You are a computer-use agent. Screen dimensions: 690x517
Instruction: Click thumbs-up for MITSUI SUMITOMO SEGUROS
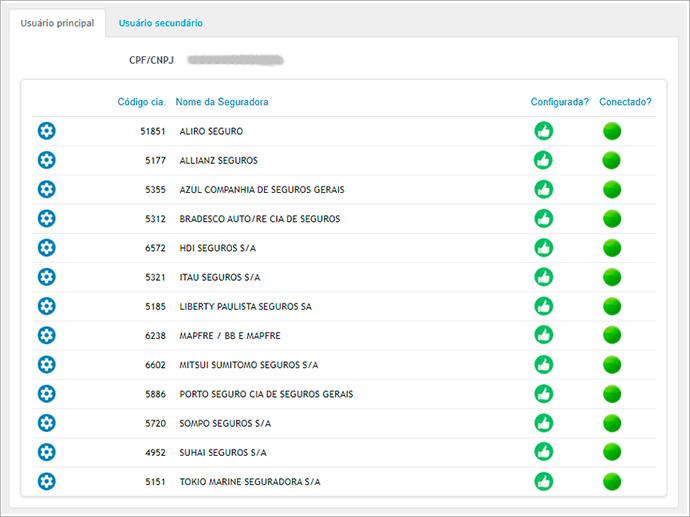(544, 364)
